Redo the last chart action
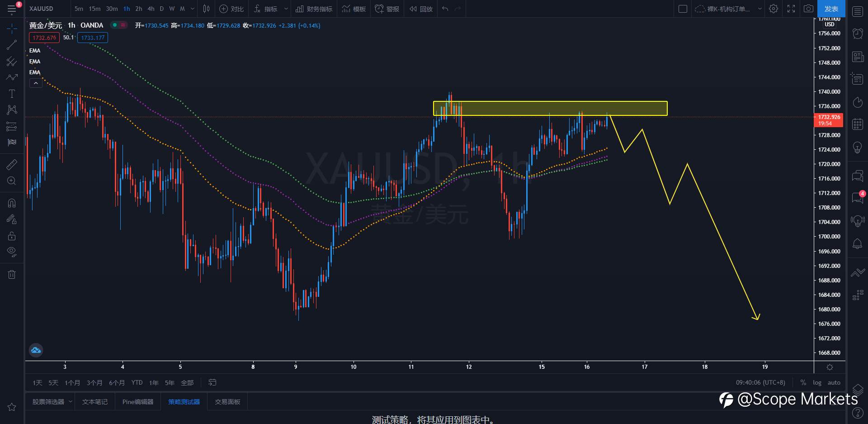The height and width of the screenshot is (424, 868). pyautogui.click(x=458, y=9)
